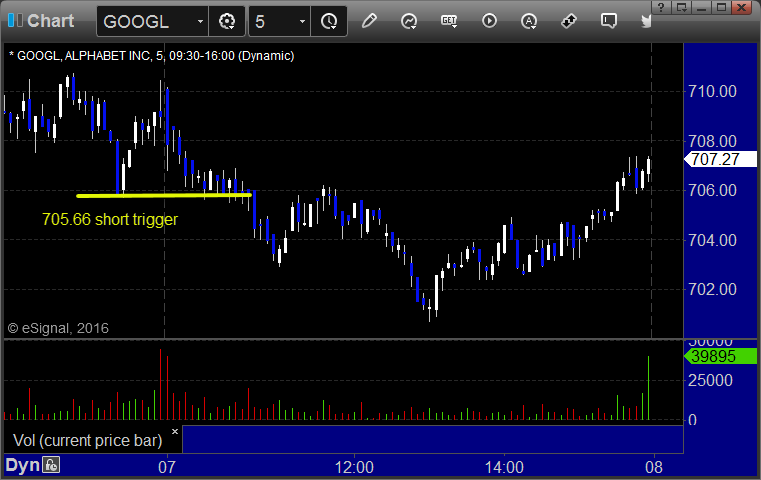Click the Chart window title text

[x=50, y=21]
